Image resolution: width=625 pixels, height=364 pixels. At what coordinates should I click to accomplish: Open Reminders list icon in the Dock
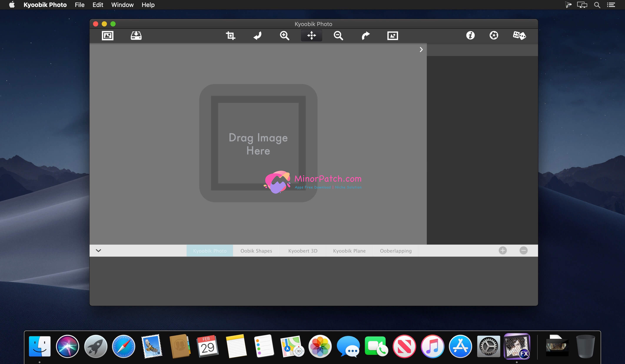click(264, 346)
